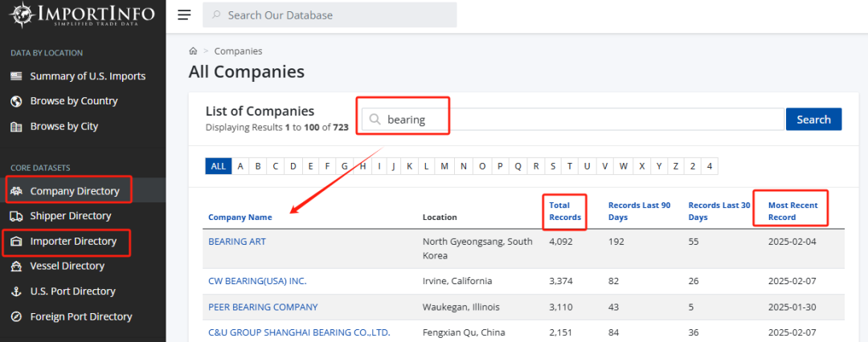Click the flag icon beside Summary of U.S. Imports
Image resolution: width=868 pixels, height=342 pixels.
[x=15, y=76]
